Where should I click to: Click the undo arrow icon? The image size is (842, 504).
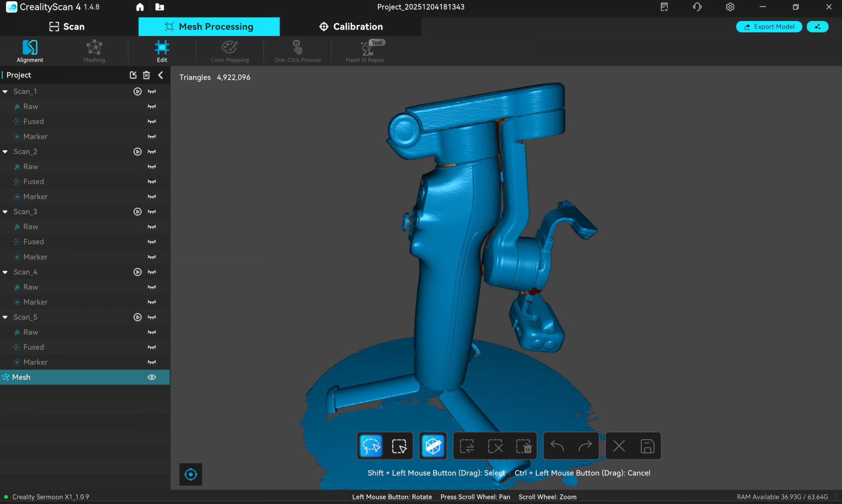click(557, 446)
